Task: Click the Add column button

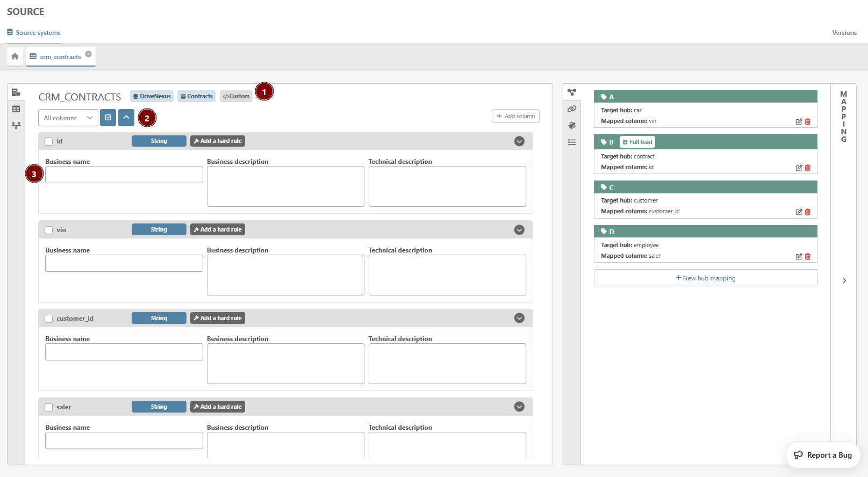Action: [515, 116]
